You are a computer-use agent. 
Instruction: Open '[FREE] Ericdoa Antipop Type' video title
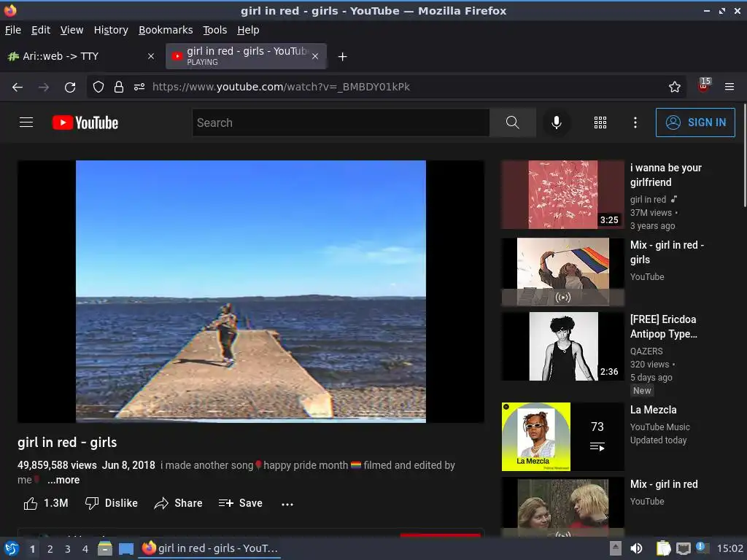tap(663, 326)
